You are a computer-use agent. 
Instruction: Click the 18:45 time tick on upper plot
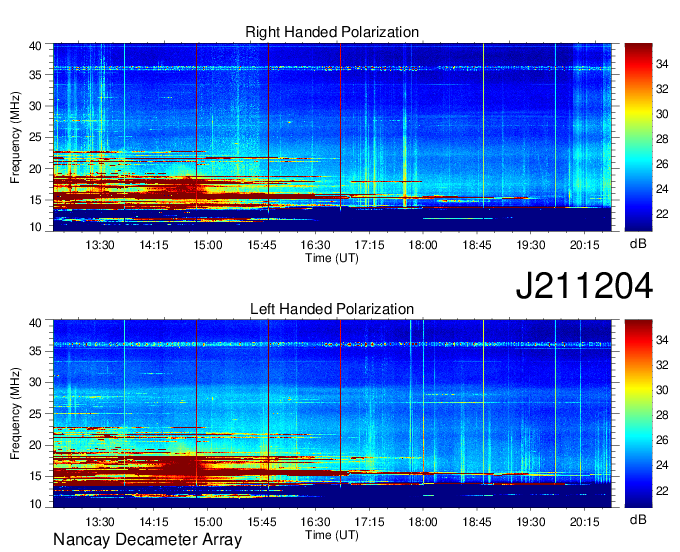point(477,245)
